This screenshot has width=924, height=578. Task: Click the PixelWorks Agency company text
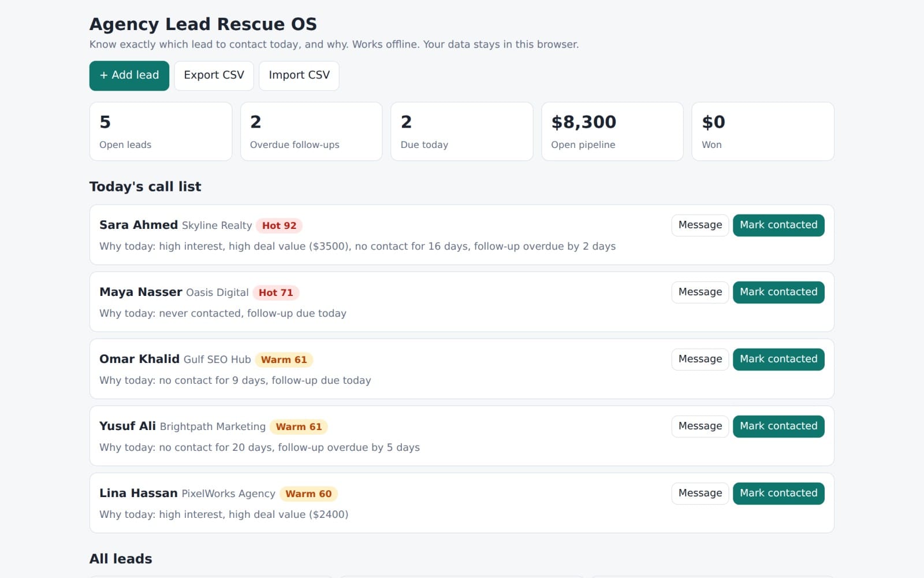coord(229,494)
